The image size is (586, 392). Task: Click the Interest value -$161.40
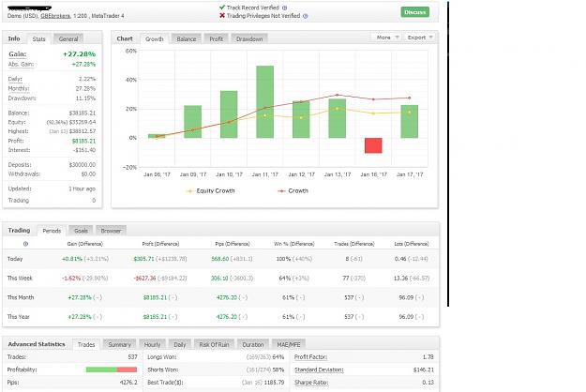84,150
